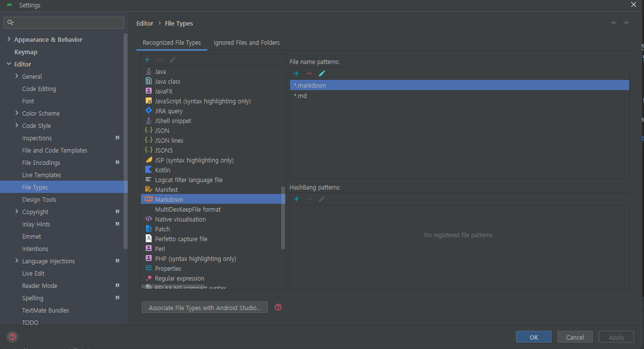Image resolution: width=644 pixels, height=349 pixels.
Task: Open Design Tools settings
Action: click(39, 199)
